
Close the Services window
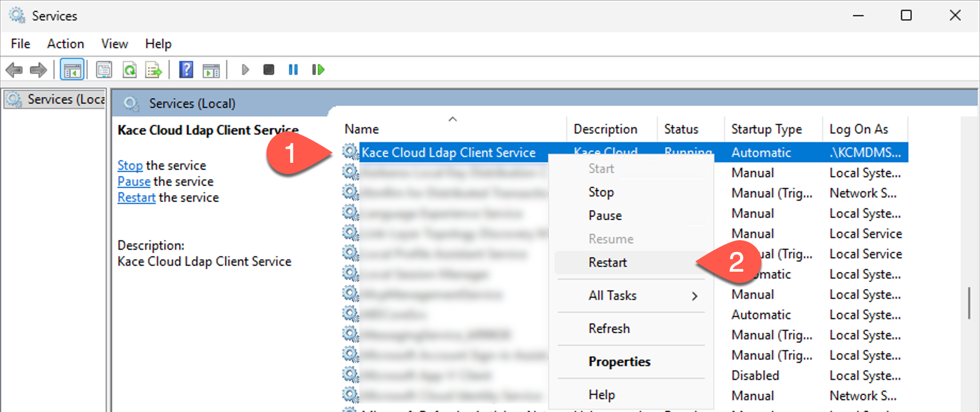click(x=955, y=15)
